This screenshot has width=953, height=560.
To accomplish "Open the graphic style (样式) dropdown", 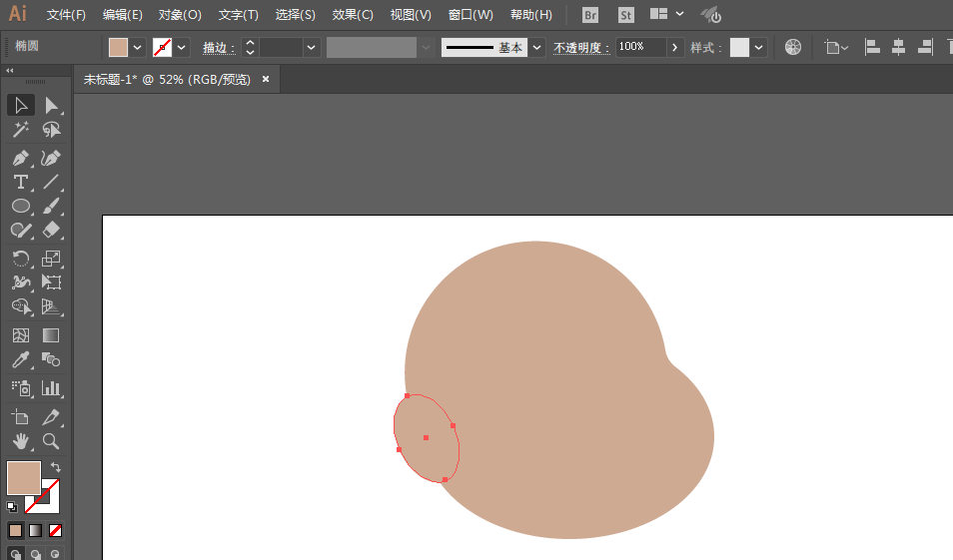I will tap(759, 47).
